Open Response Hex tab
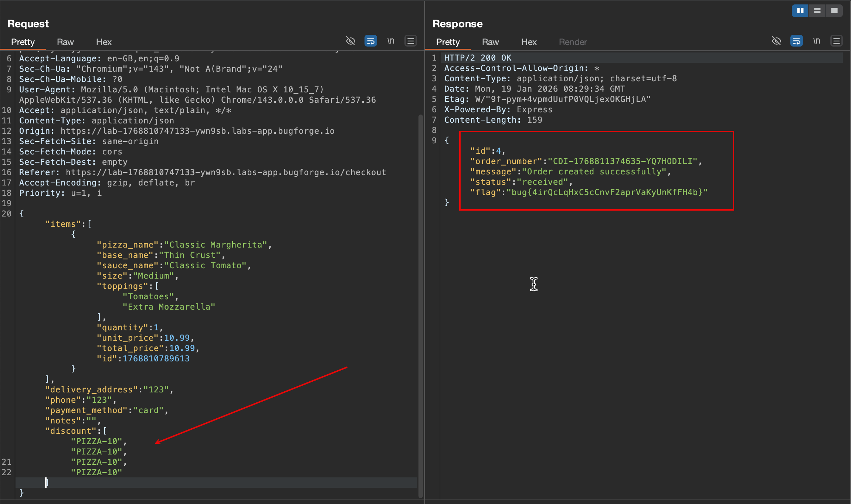 529,42
